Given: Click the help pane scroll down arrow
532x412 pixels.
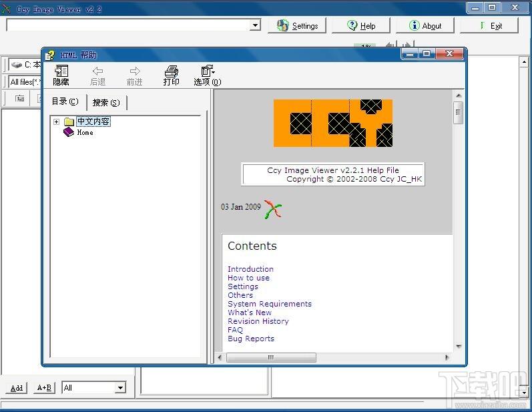Looking at the screenshot, I should [459, 347].
